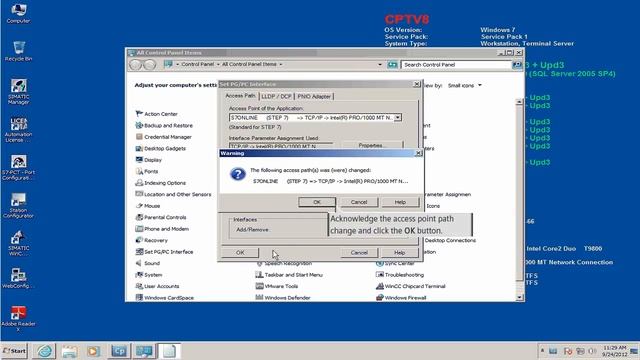Open Troubleshooting item
Screen dimensions: 640x360
400,275
